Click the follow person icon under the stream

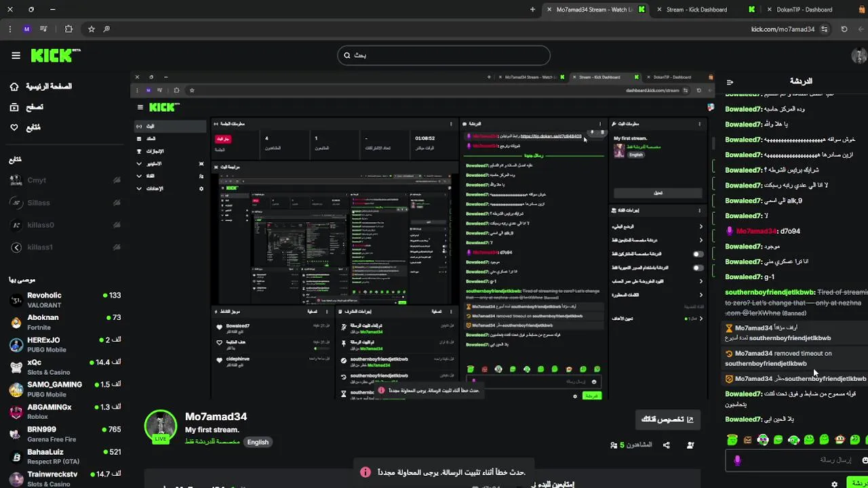point(690,445)
